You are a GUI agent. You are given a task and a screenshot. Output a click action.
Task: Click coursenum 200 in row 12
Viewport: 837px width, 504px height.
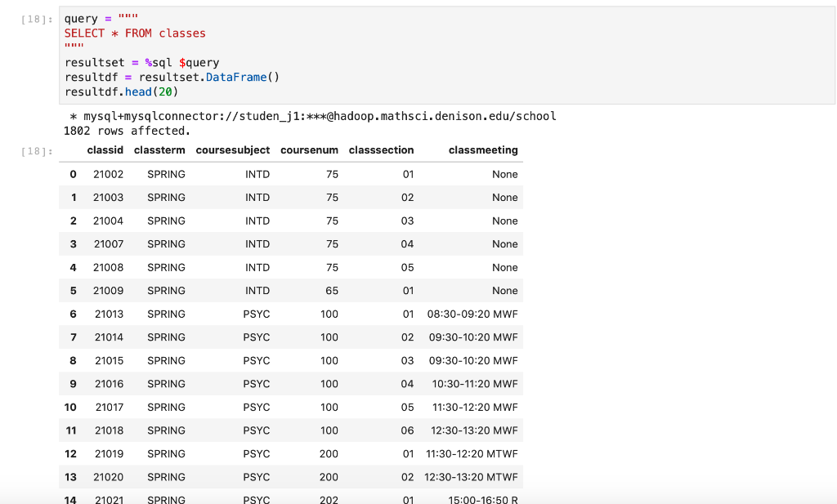329,453
